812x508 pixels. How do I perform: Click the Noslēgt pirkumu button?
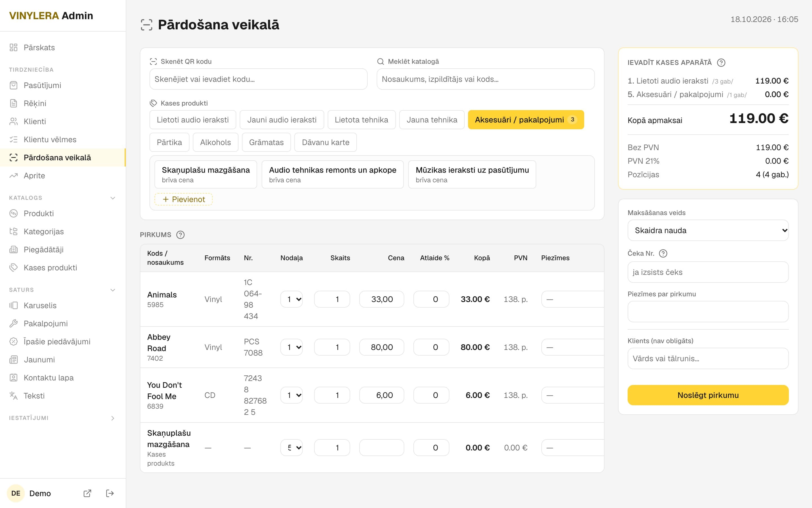coord(708,395)
